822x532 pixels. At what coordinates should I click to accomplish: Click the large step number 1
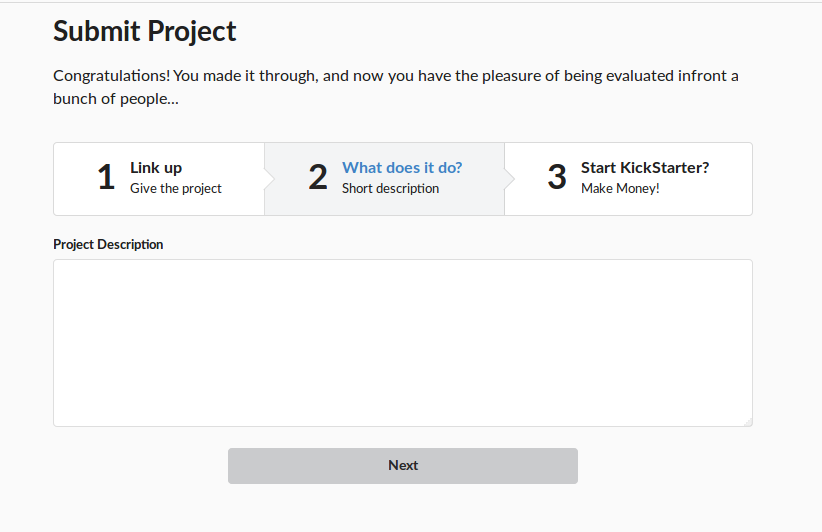pos(106,178)
